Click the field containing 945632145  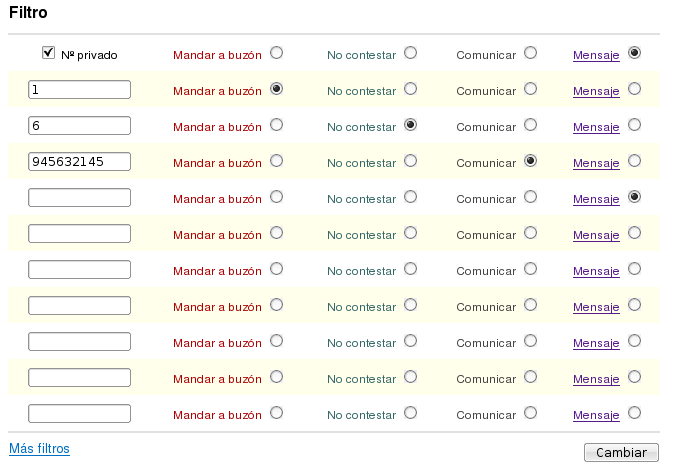(80, 162)
